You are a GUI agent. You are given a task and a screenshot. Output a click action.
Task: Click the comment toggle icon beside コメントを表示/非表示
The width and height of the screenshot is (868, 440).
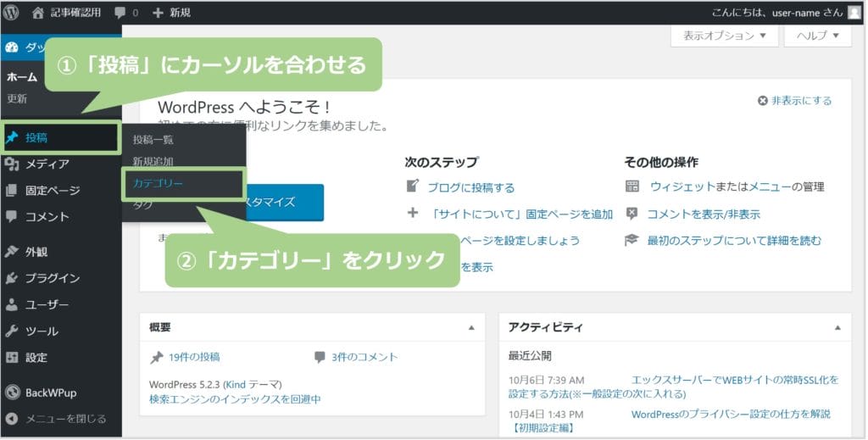[632, 213]
